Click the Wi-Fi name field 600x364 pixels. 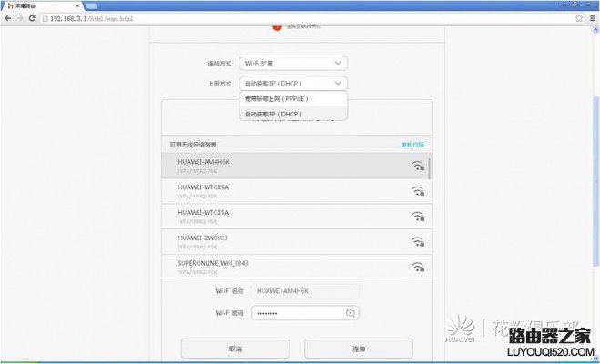coord(305,291)
